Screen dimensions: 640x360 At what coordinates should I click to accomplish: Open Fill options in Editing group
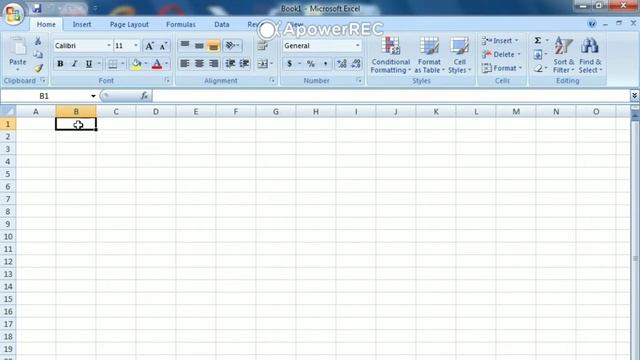pyautogui.click(x=538, y=54)
